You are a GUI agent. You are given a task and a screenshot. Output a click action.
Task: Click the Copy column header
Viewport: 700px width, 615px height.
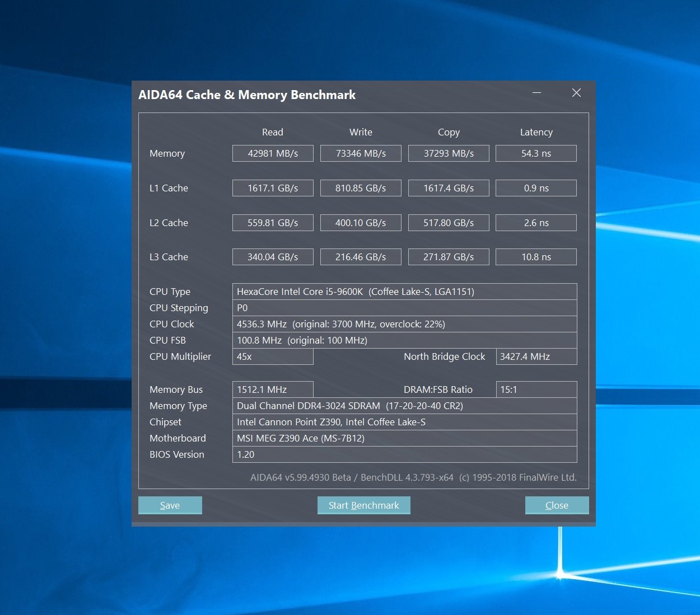(x=449, y=133)
